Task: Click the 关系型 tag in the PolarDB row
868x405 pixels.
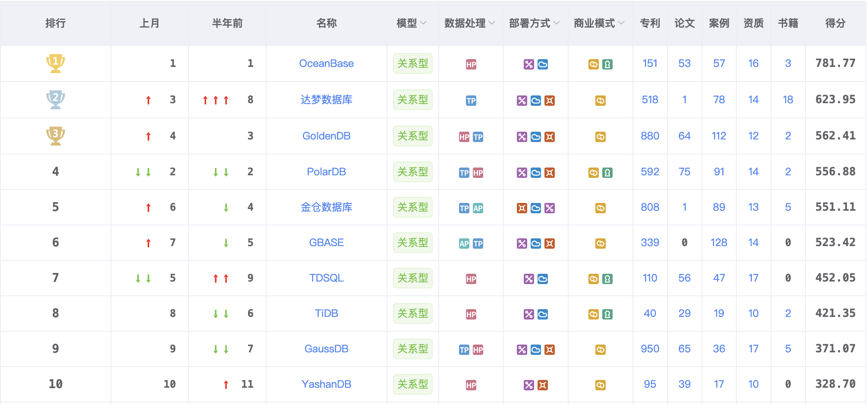Action: [412, 172]
